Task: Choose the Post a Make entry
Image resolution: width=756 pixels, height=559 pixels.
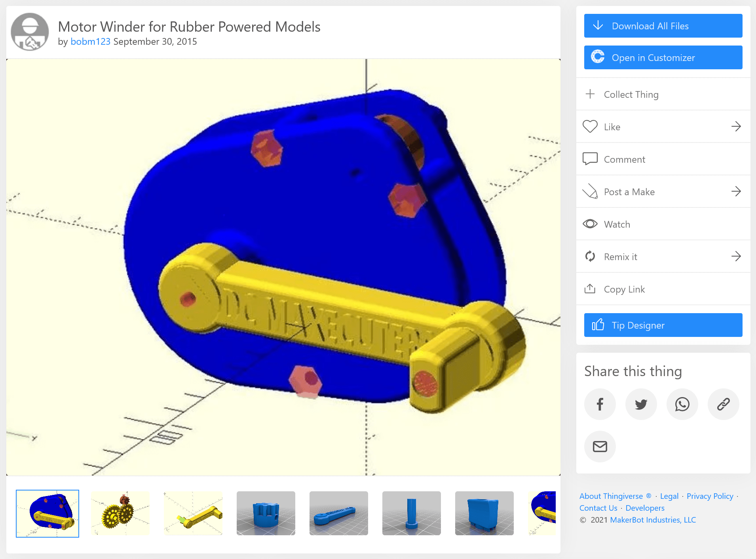Action: coord(663,192)
